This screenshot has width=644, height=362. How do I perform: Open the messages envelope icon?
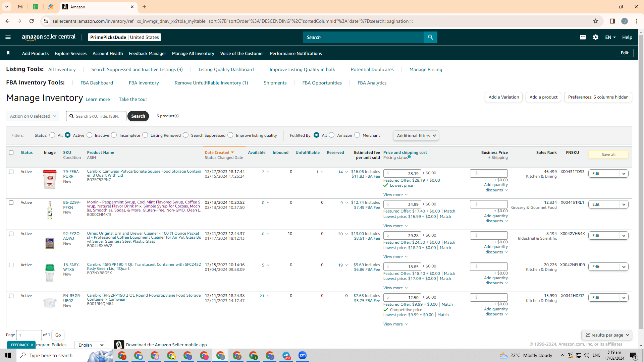click(x=583, y=37)
